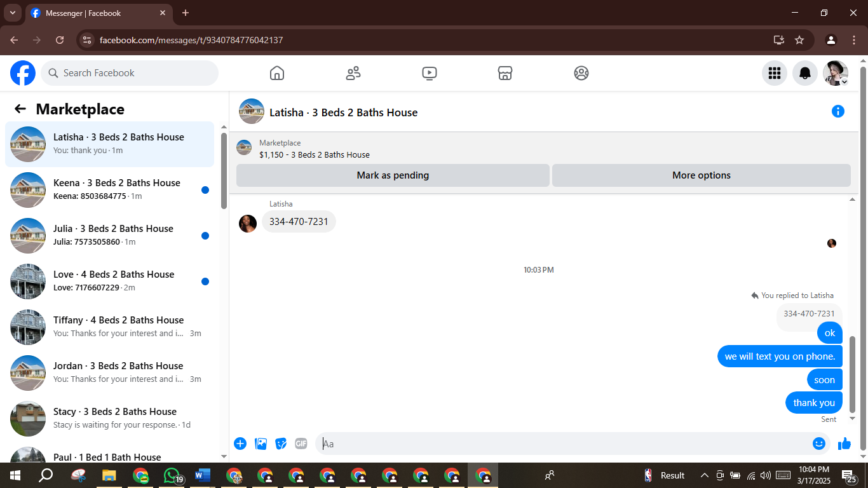Click the message thread scrollbar down arrow
This screenshot has width=868, height=488.
coord(853,418)
